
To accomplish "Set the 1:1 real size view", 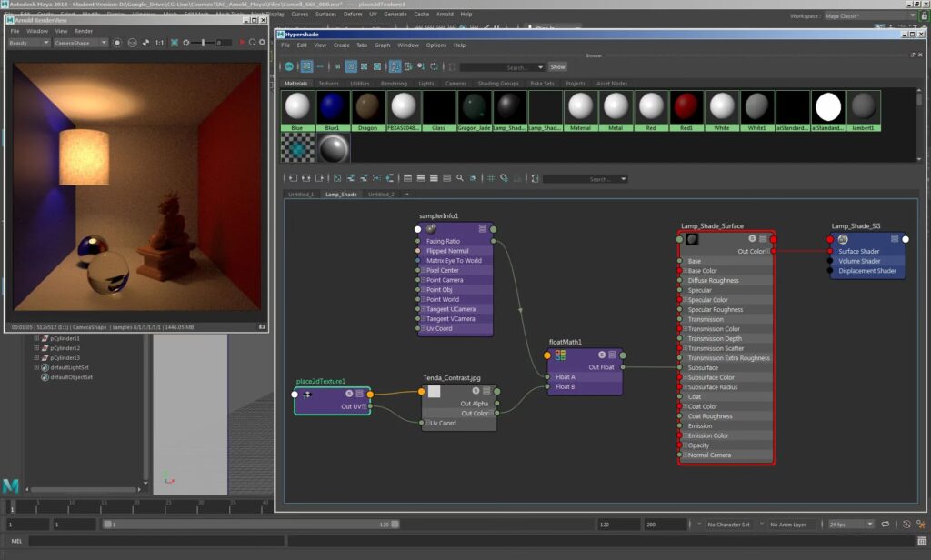I will (160, 43).
